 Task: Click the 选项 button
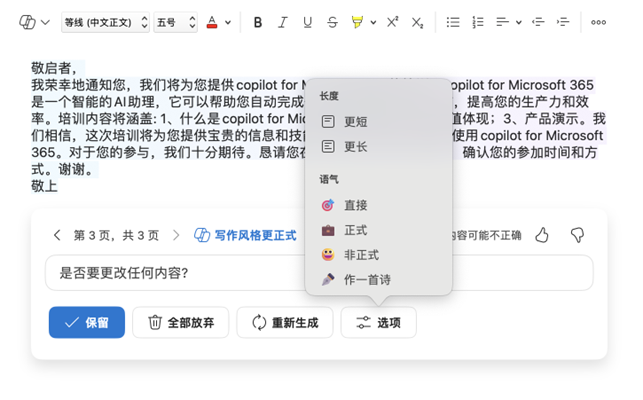click(379, 322)
